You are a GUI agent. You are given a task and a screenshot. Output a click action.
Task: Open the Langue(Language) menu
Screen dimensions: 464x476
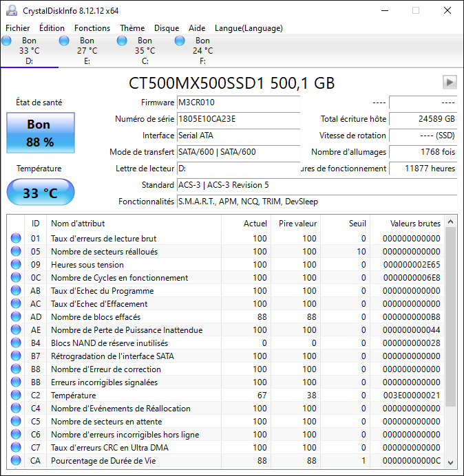tap(249, 28)
